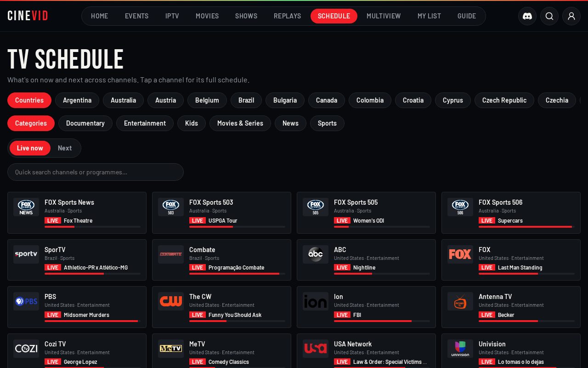Choose the Canada country chip
Viewport: 588px width, 368px height.
pyautogui.click(x=327, y=100)
